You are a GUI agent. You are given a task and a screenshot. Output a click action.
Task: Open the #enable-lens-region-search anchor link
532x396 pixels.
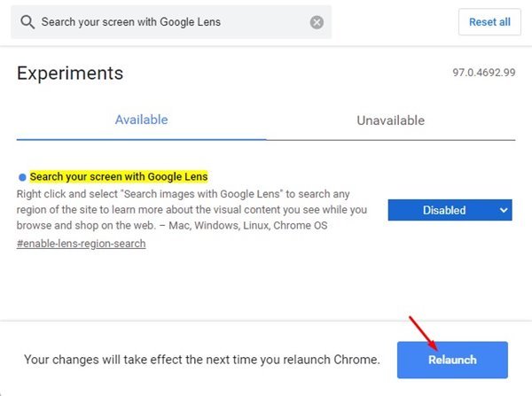coord(81,244)
